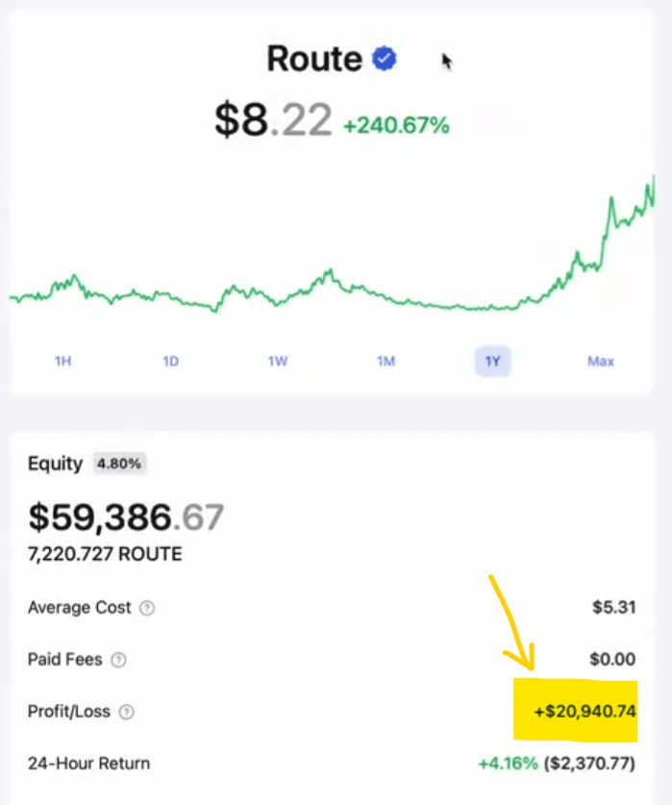The height and width of the screenshot is (805, 672).
Task: Click the $8.22 current price
Action: [273, 121]
